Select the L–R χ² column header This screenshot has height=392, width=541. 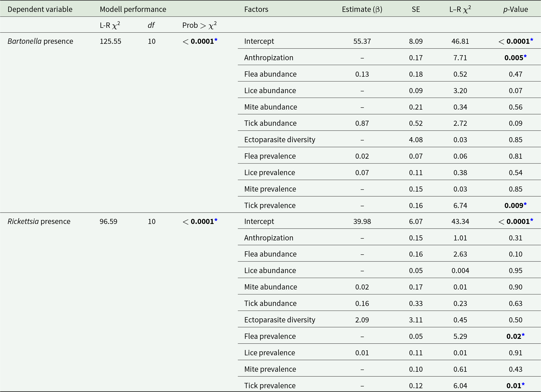point(460,9)
